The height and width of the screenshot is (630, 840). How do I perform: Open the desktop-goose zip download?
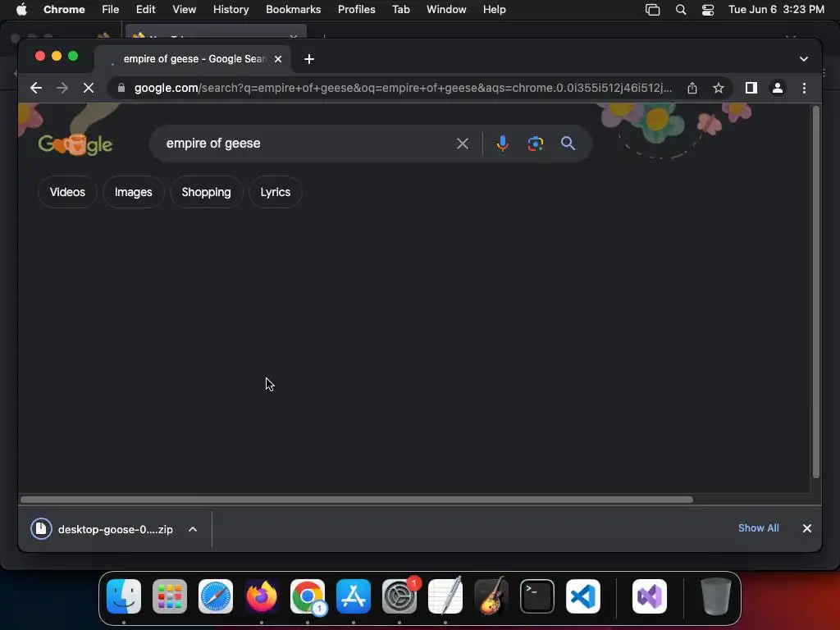pos(103,529)
